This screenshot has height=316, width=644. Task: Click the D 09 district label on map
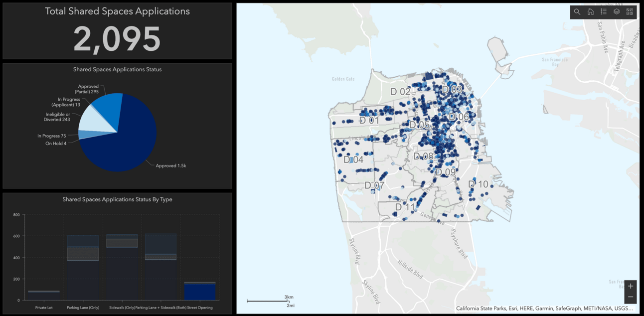coord(446,172)
